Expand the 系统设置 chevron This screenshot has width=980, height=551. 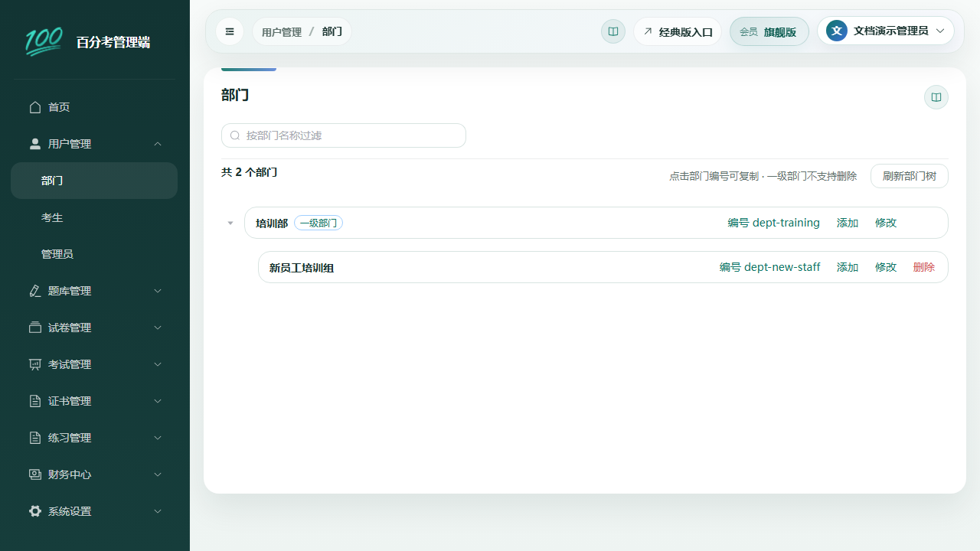click(158, 511)
